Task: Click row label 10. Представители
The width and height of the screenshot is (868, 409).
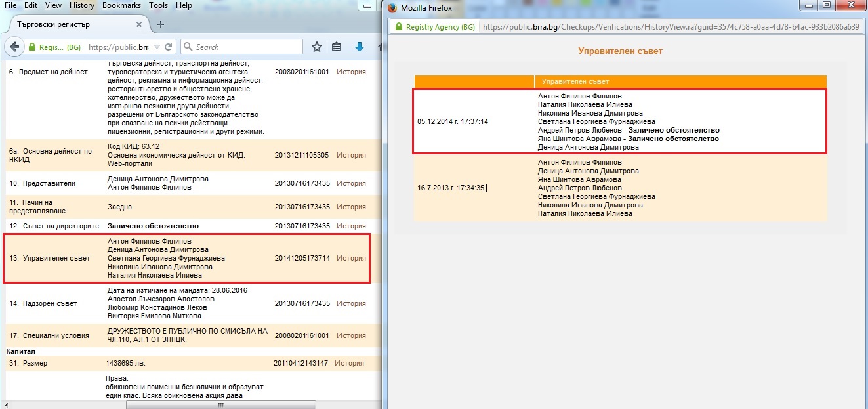Action: coord(42,183)
